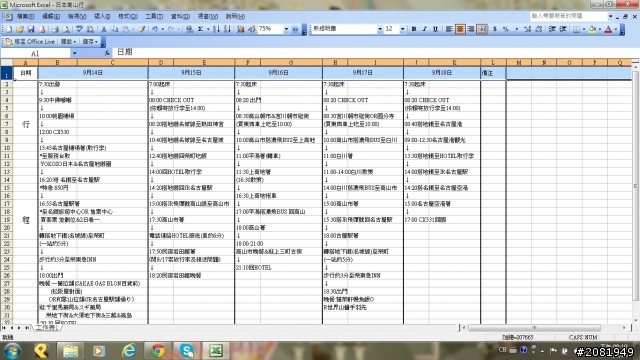Open Skype from the taskbar
This screenshot has width=640, height=360.
pos(187,351)
